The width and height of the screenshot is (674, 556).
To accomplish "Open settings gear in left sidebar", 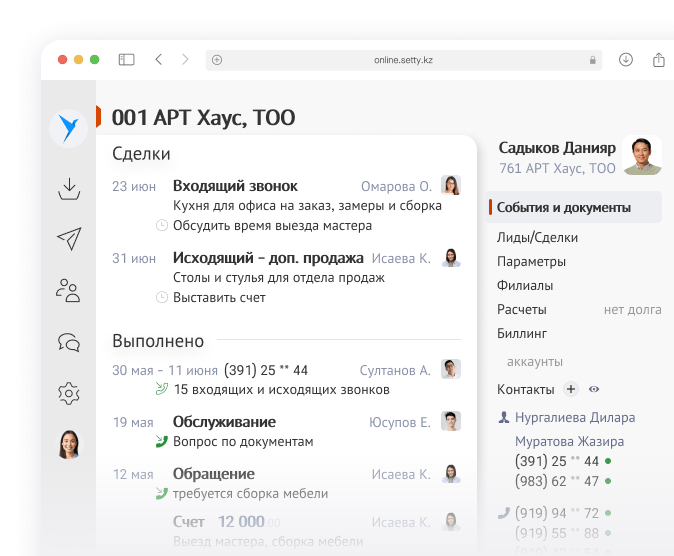I will [x=69, y=393].
